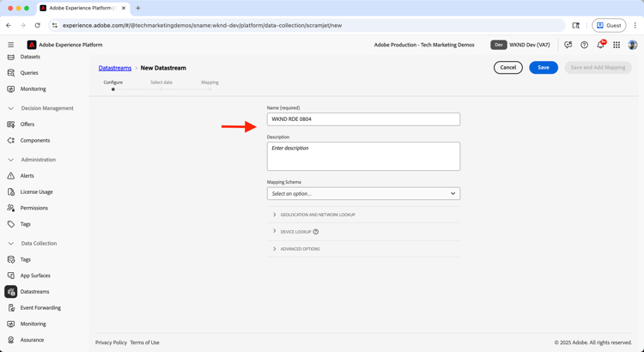Open the help question mark icon

pyautogui.click(x=584, y=45)
